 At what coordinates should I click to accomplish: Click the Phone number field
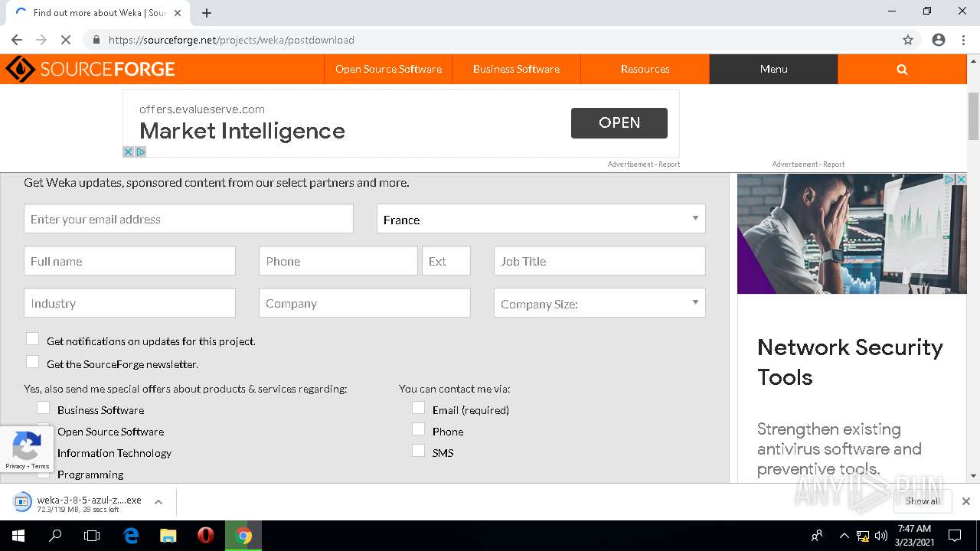tap(338, 261)
